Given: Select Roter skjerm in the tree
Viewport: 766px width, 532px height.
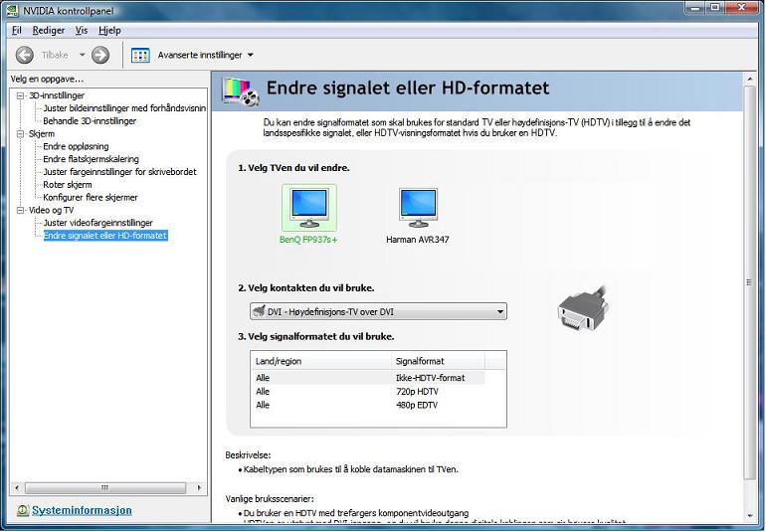Looking at the screenshot, I should 68,185.
